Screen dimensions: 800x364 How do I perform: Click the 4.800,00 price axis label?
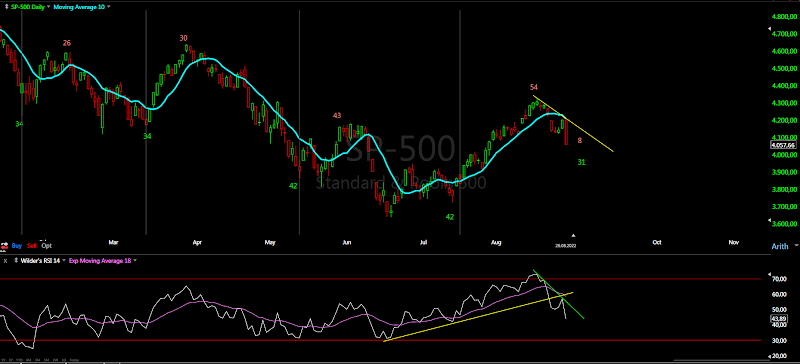tap(784, 16)
